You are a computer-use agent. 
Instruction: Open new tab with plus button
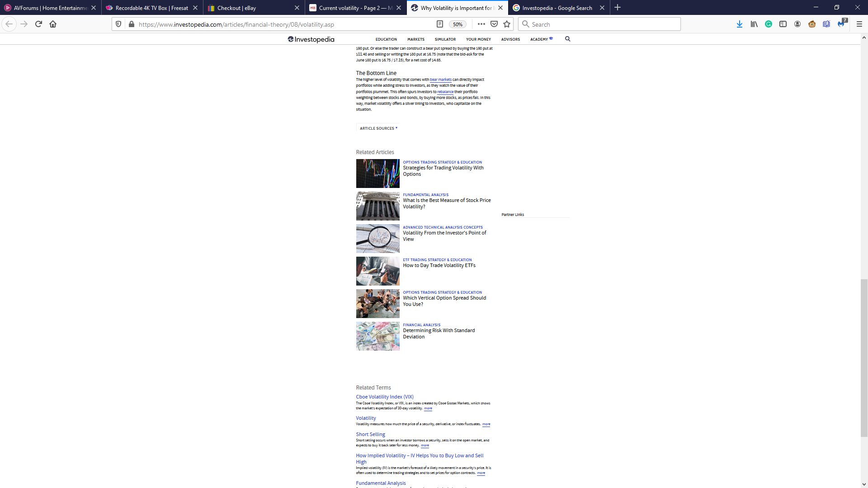(618, 8)
